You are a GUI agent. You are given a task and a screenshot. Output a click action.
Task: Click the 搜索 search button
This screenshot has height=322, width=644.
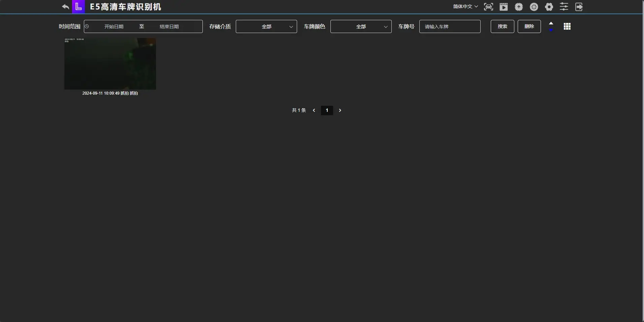(502, 26)
